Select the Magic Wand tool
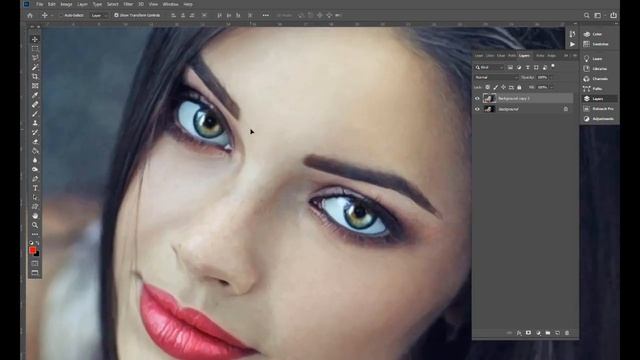 coord(35,67)
